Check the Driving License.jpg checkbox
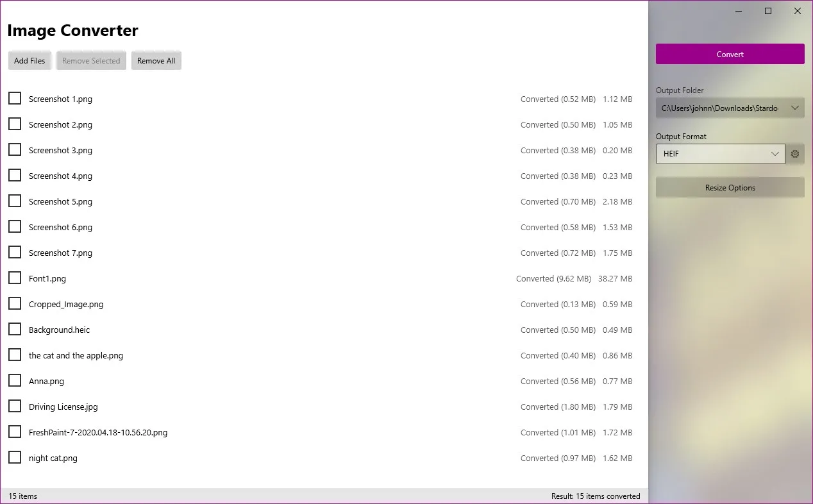 (15, 406)
